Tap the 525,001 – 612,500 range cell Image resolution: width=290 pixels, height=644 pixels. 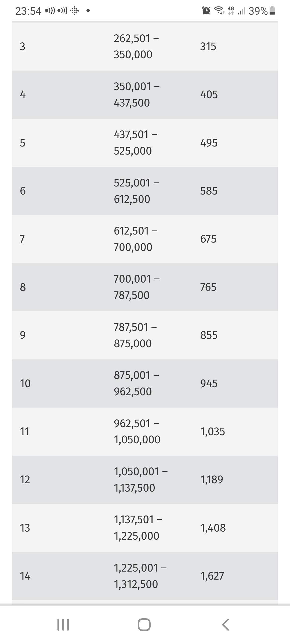[136, 191]
